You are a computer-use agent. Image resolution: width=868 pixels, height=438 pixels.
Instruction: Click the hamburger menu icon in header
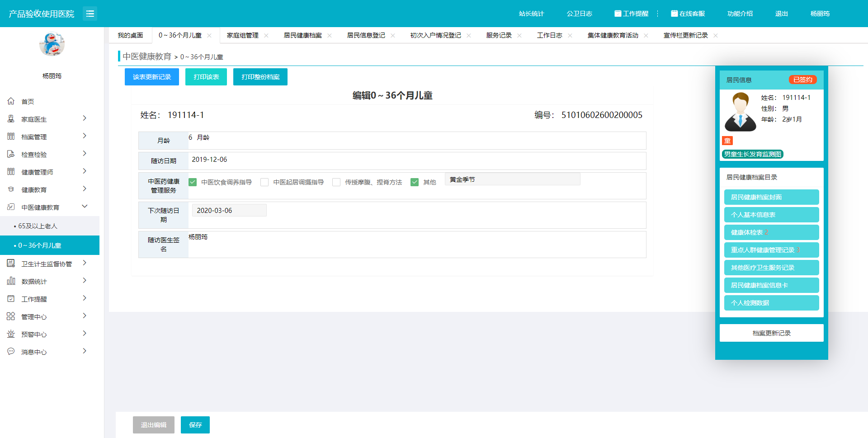90,14
